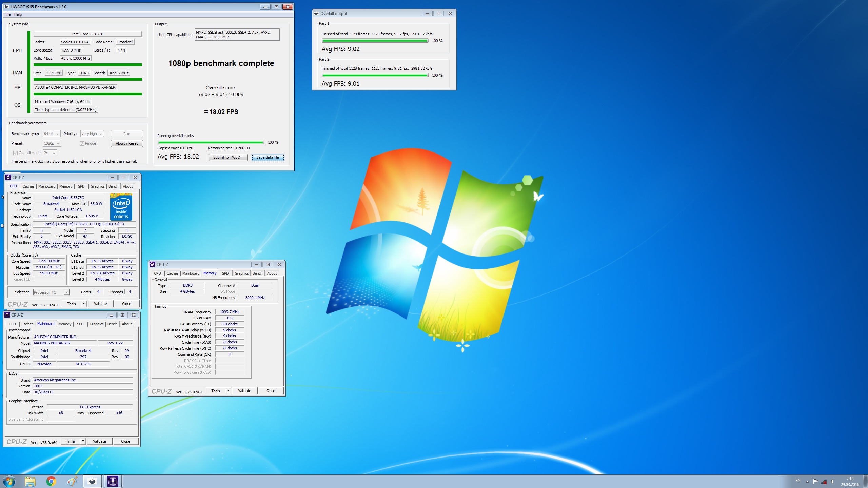Click Tools button in the CPU-Z CPU tab window
The image size is (868, 488).
(x=72, y=304)
